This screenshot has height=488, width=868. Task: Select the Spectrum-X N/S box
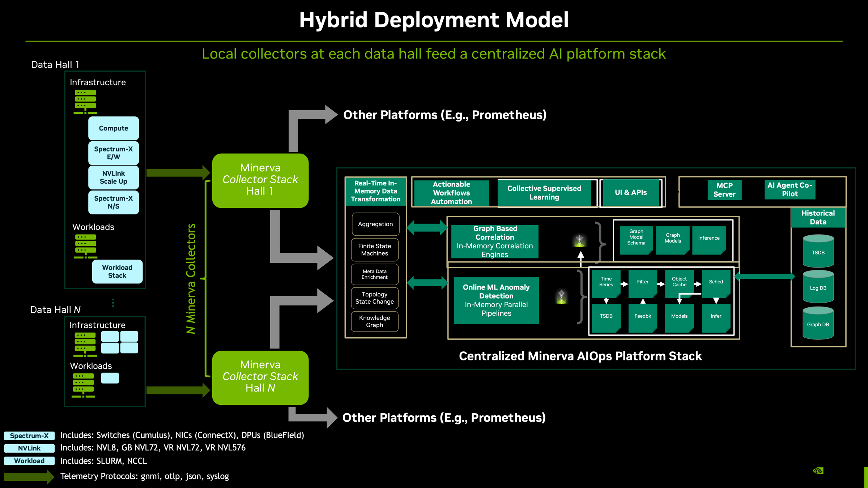114,202
